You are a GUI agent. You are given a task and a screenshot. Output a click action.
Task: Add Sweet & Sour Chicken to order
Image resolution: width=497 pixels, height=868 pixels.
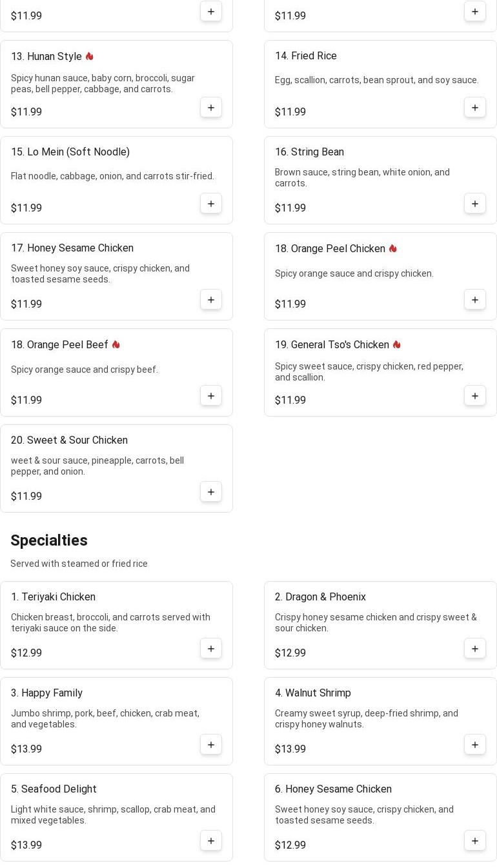click(x=211, y=492)
